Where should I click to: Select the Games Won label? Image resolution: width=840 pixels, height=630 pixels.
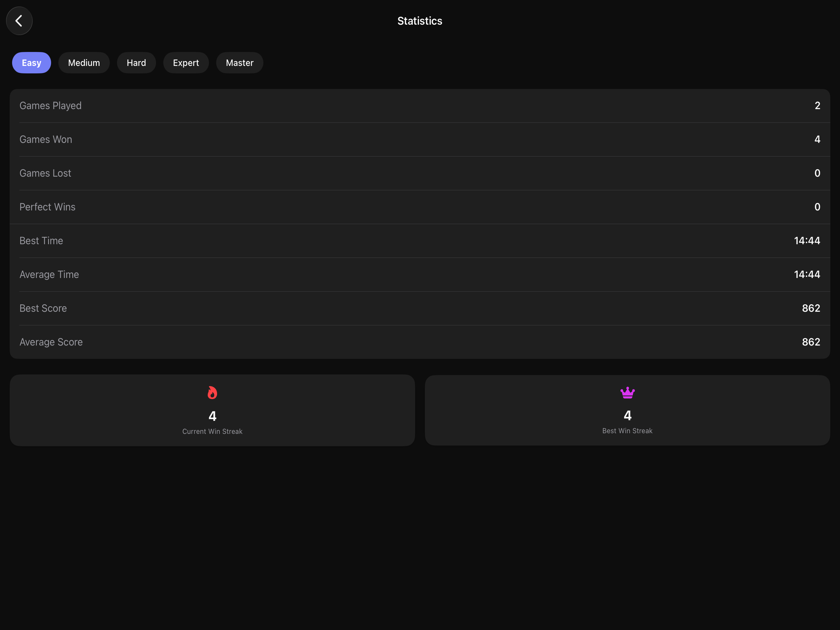pyautogui.click(x=45, y=139)
